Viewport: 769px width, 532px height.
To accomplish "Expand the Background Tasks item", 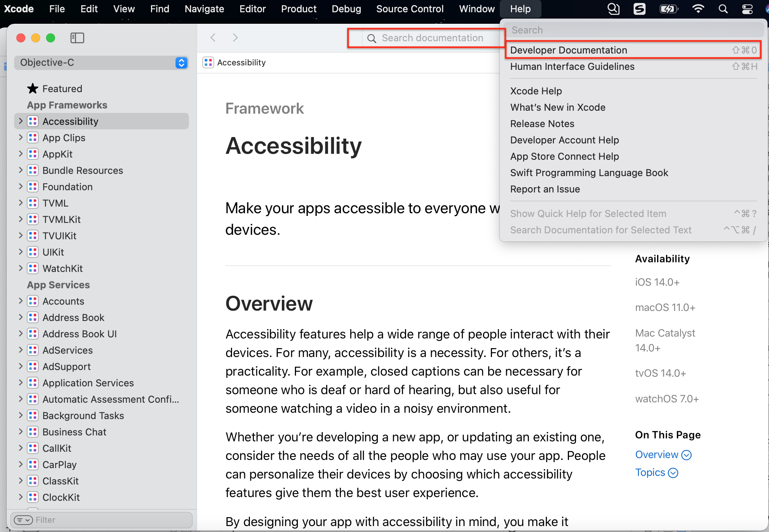I will point(21,415).
